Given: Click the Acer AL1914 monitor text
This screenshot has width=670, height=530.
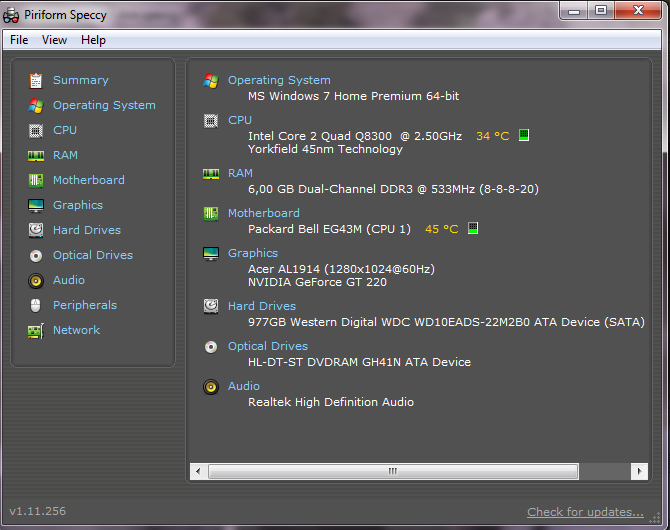Looking at the screenshot, I should [341, 269].
